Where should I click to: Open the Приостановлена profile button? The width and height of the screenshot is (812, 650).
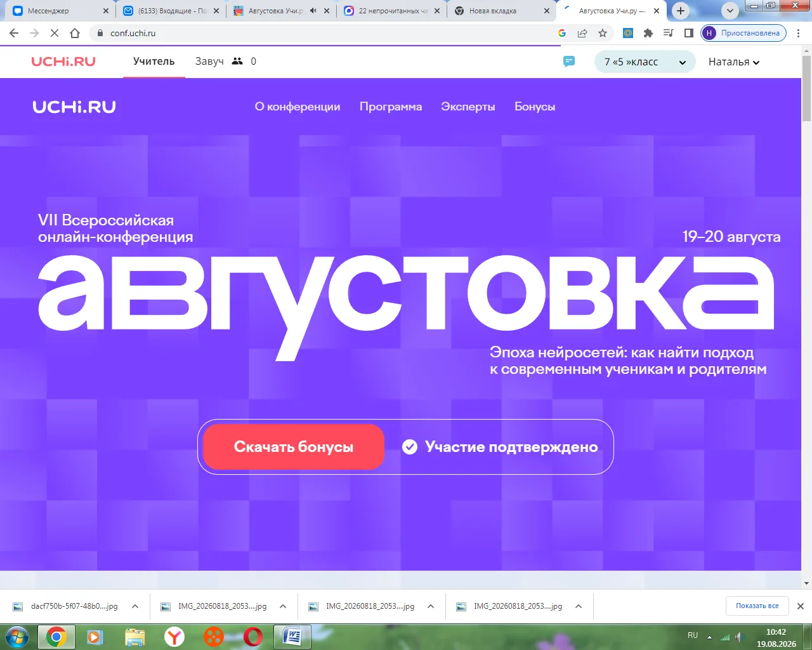743,33
